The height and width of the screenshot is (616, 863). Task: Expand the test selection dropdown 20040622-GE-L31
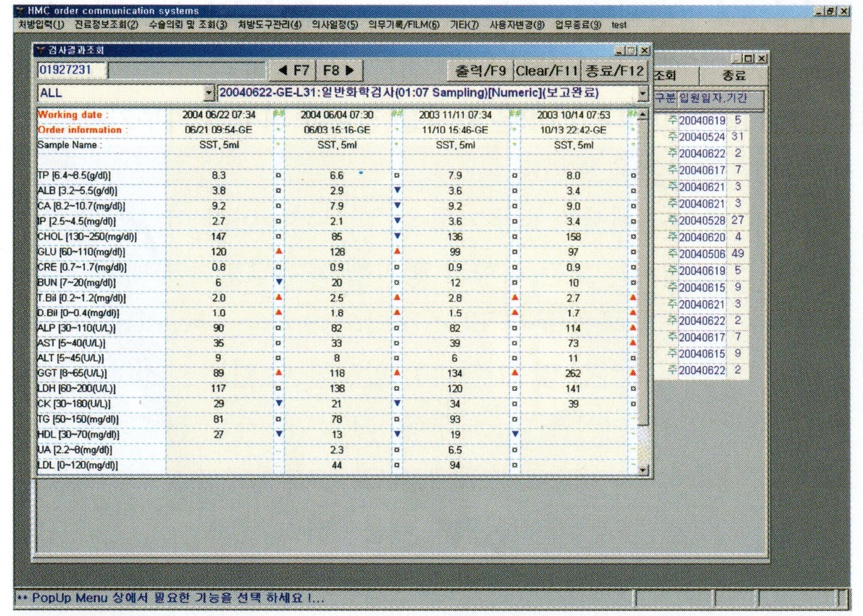(643, 93)
